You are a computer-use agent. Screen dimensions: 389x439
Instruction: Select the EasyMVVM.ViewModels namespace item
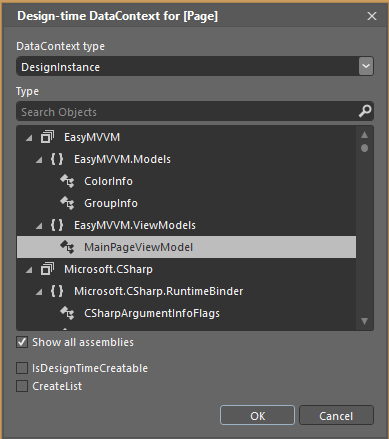pyautogui.click(x=135, y=225)
